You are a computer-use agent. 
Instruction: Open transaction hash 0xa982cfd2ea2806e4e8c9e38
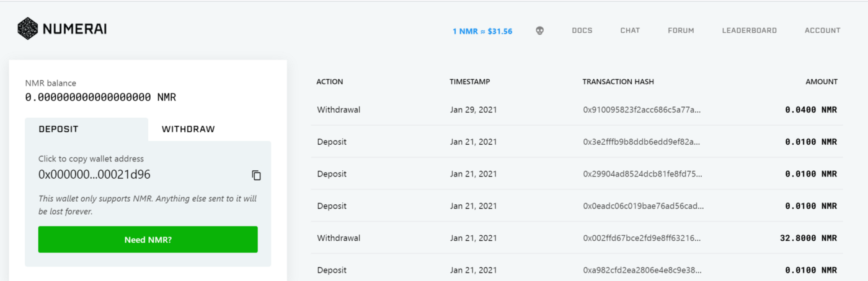pos(643,270)
